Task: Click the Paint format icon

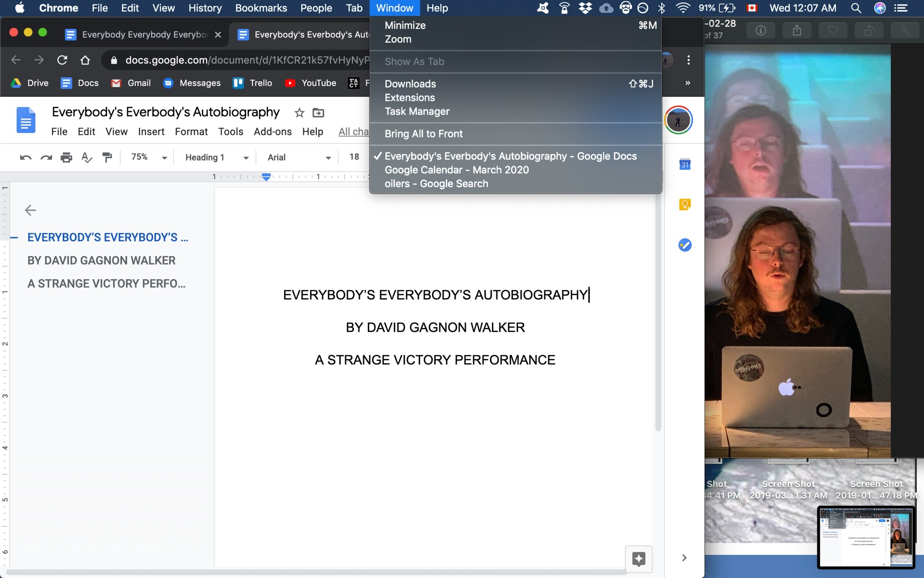Action: click(107, 157)
